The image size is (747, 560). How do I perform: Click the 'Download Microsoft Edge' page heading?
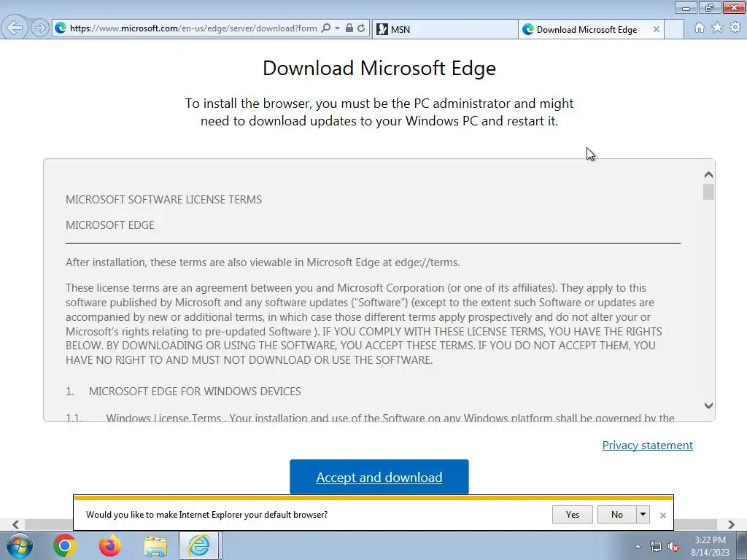click(379, 68)
